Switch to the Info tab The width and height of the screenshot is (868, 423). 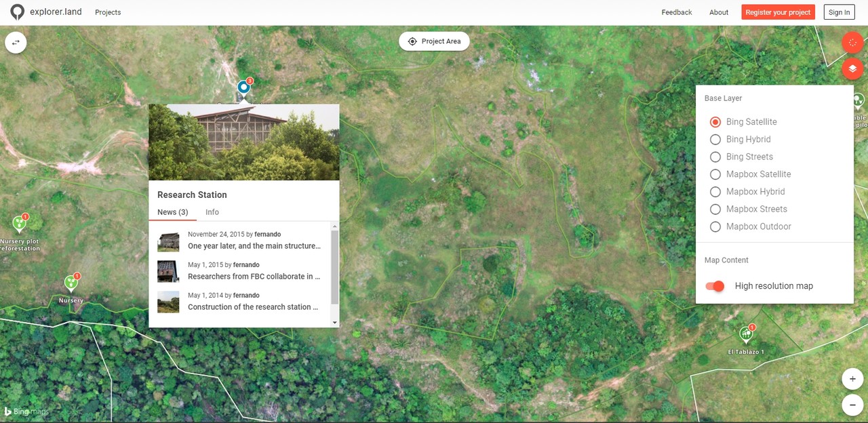click(x=212, y=212)
